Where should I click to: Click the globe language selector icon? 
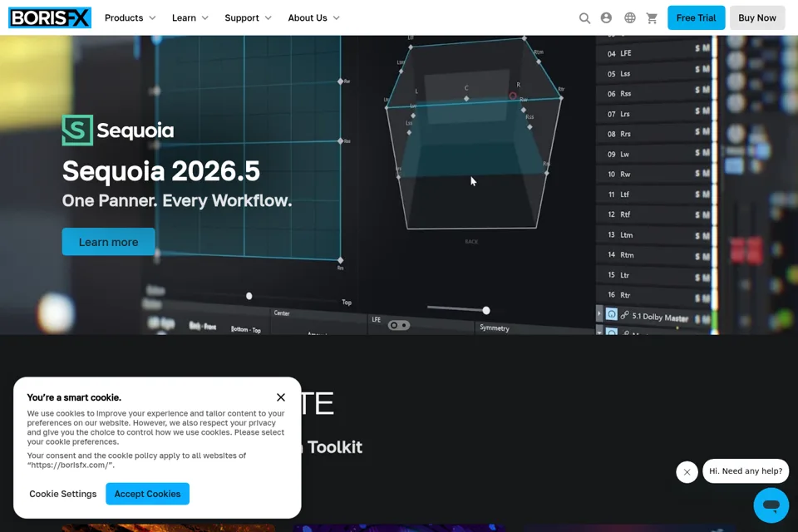click(629, 17)
